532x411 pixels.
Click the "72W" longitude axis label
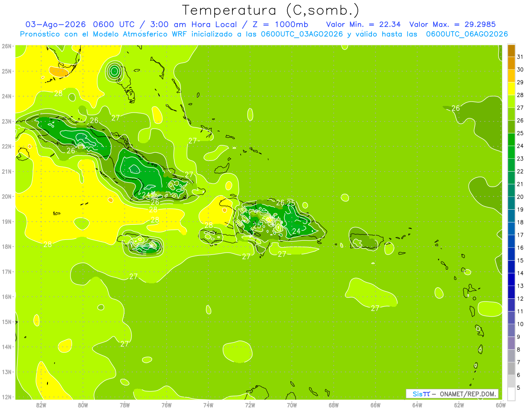pyautogui.click(x=250, y=405)
